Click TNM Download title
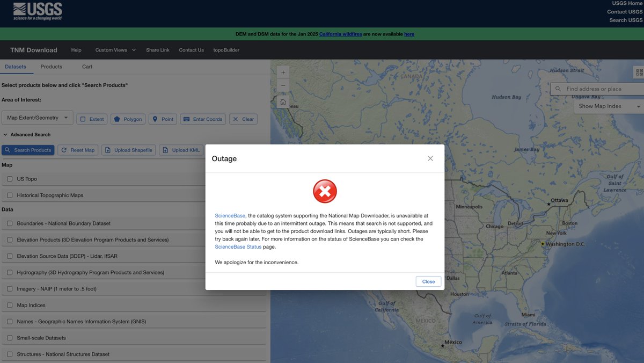This screenshot has height=363, width=644. [34, 50]
